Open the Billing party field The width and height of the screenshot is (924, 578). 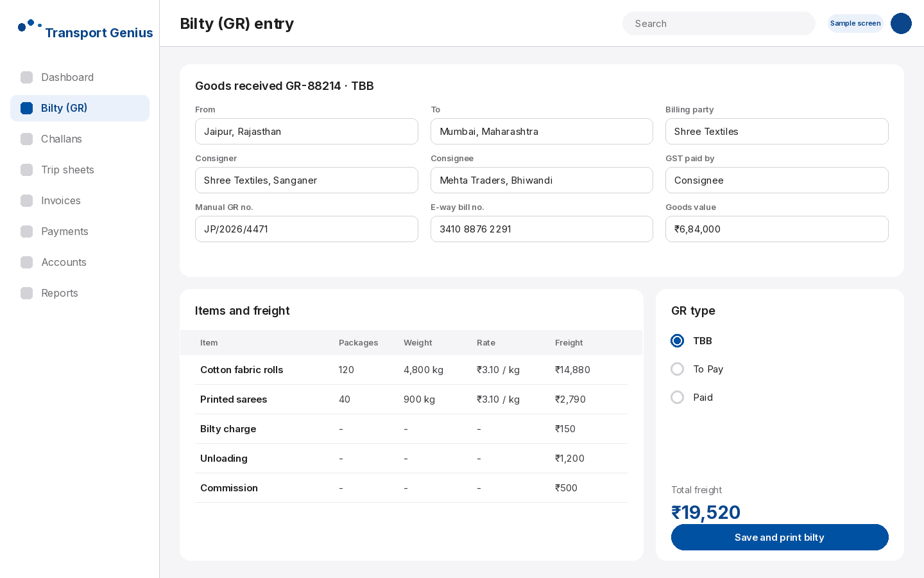click(x=777, y=131)
